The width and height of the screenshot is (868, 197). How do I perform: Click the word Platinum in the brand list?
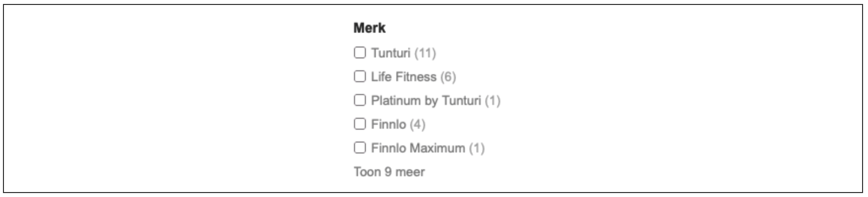(x=396, y=100)
